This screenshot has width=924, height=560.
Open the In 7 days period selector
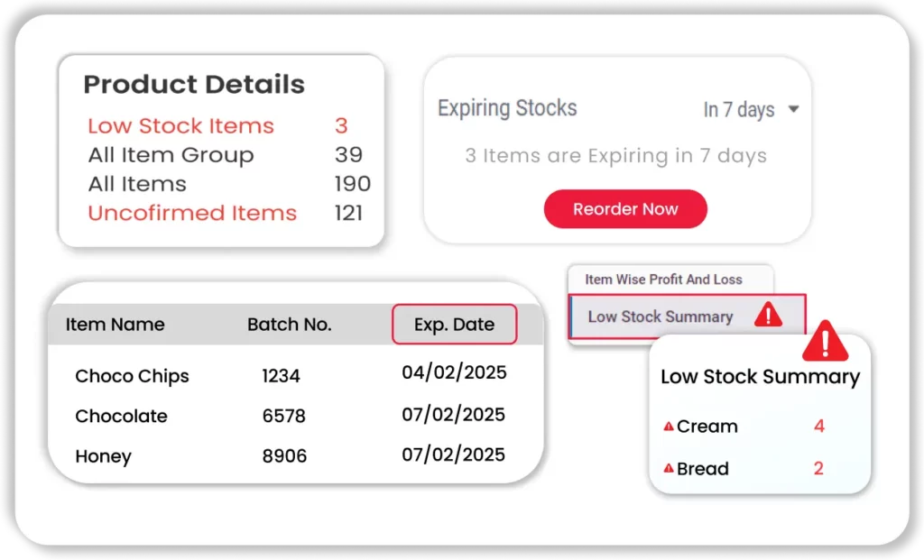click(x=739, y=110)
